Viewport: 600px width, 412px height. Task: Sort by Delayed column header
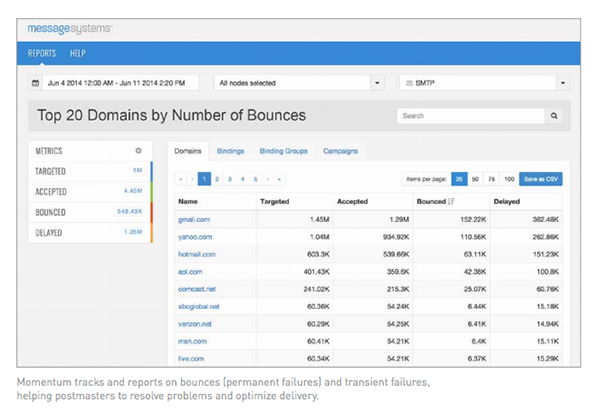pos(507,201)
